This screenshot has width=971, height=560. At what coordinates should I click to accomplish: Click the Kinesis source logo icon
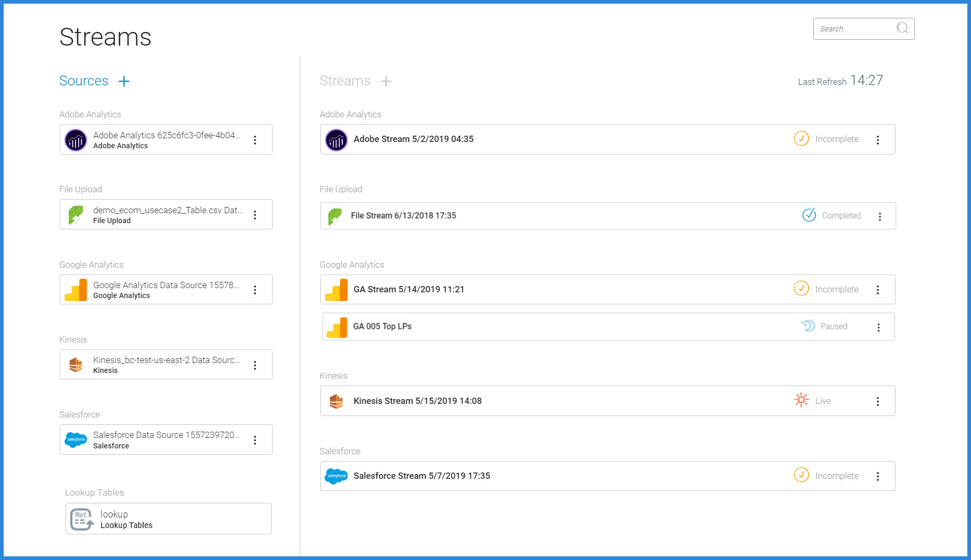pyautogui.click(x=76, y=365)
